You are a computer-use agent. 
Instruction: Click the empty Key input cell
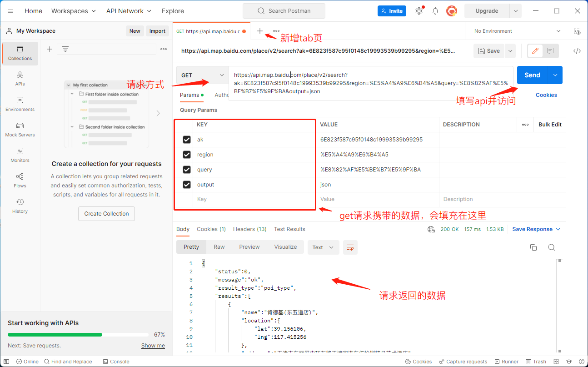(254, 199)
